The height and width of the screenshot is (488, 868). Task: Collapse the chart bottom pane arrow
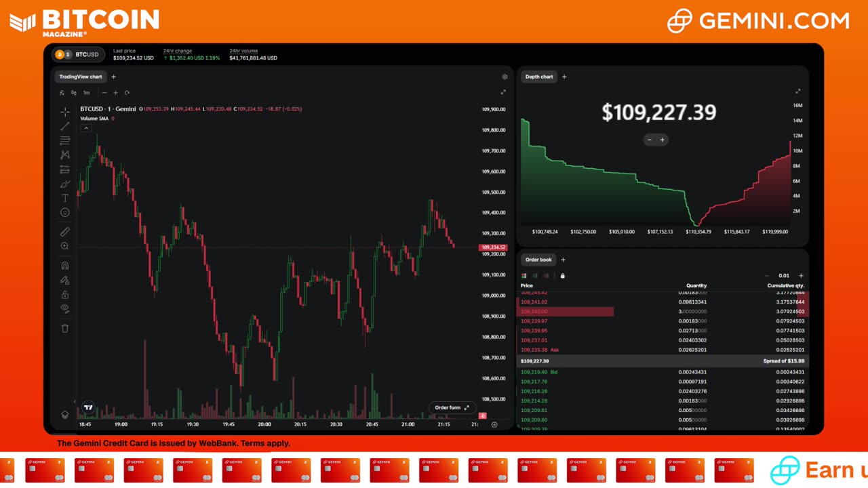75,401
